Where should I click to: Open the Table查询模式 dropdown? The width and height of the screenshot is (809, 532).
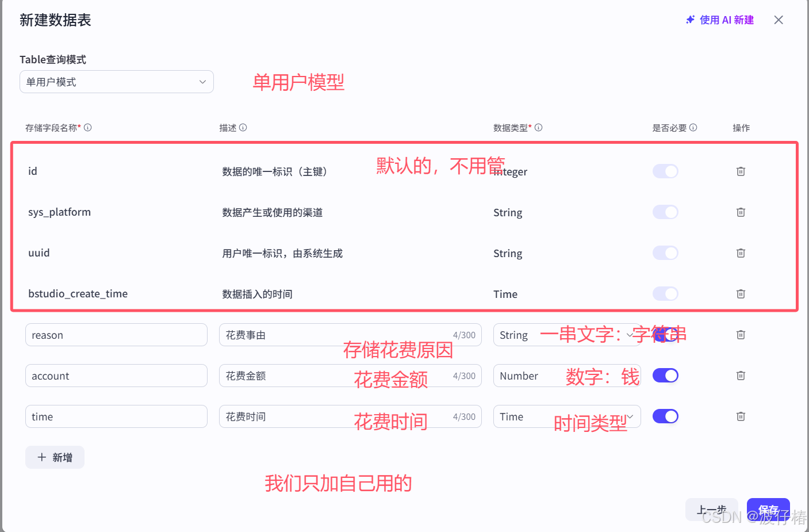[116, 82]
